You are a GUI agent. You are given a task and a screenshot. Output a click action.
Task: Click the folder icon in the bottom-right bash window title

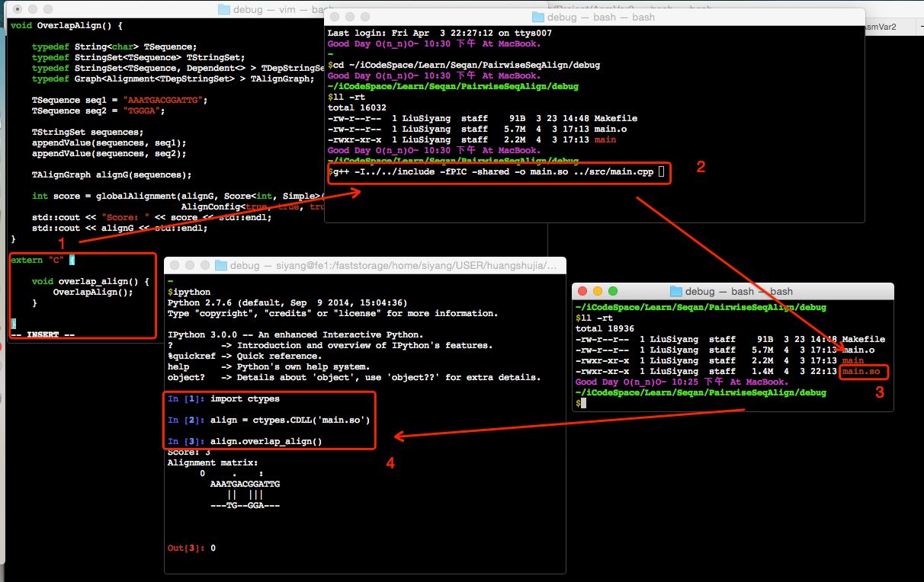675,291
